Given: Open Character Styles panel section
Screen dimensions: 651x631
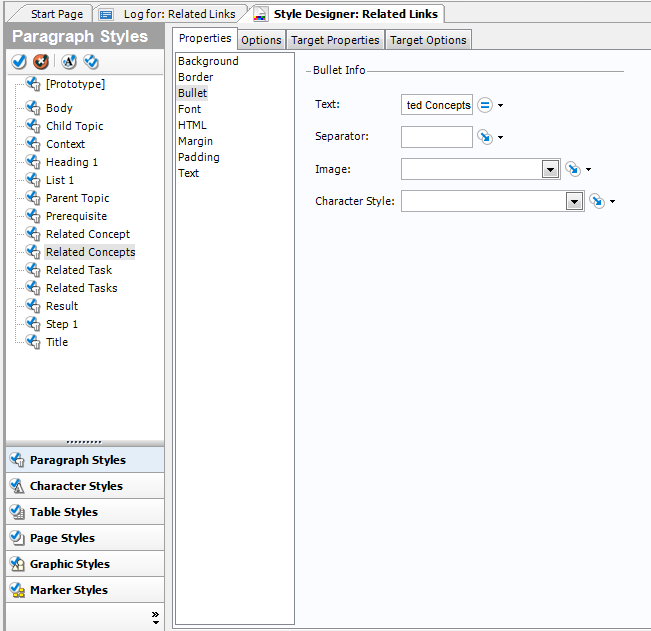Looking at the screenshot, I should [76, 486].
